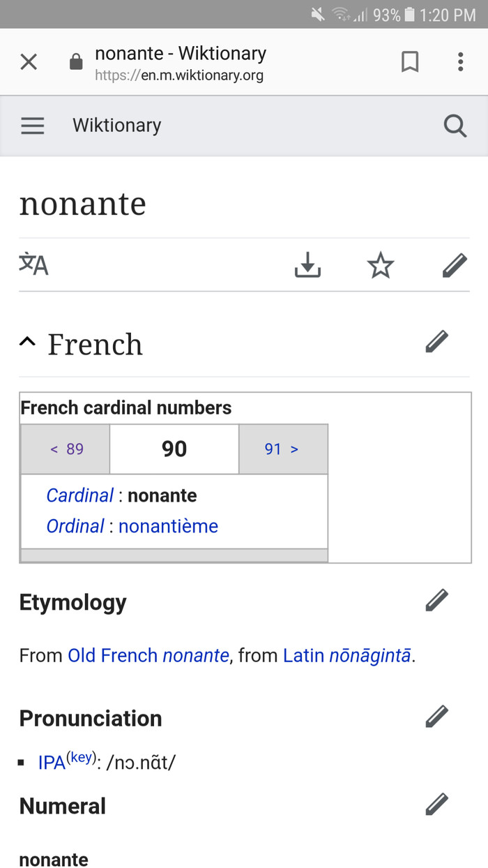Open the Cardinal link

coord(79,495)
